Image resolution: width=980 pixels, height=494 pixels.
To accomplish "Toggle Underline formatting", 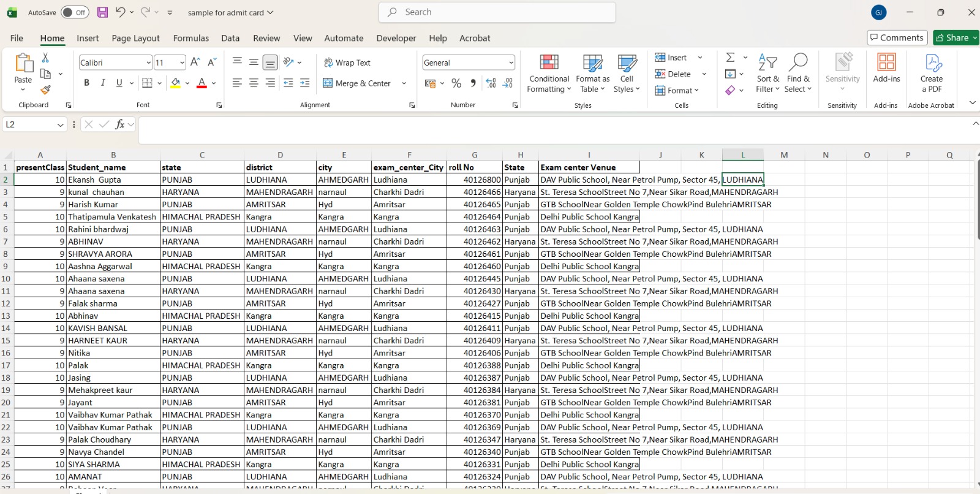I will 119,83.
